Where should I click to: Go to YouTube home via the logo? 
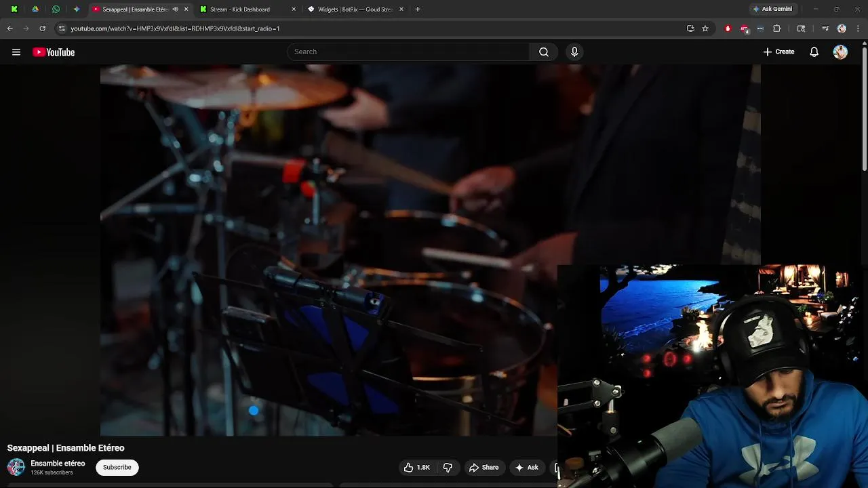[x=54, y=52]
